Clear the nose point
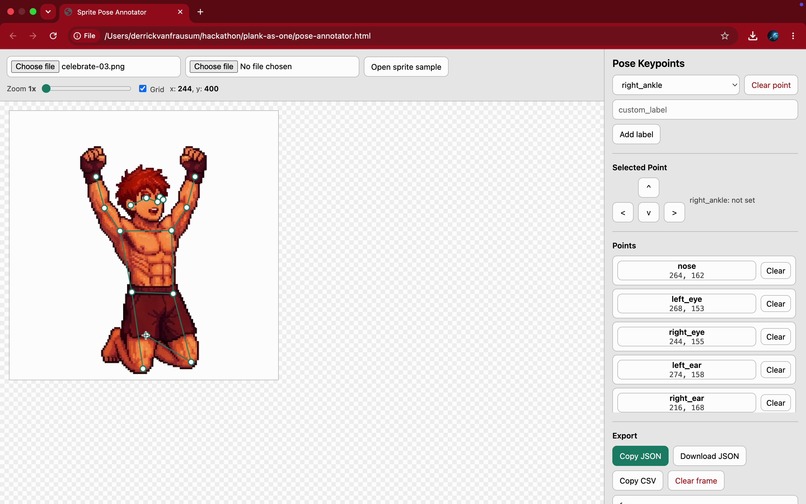Screen dimensions: 806x504 [x=775, y=271]
